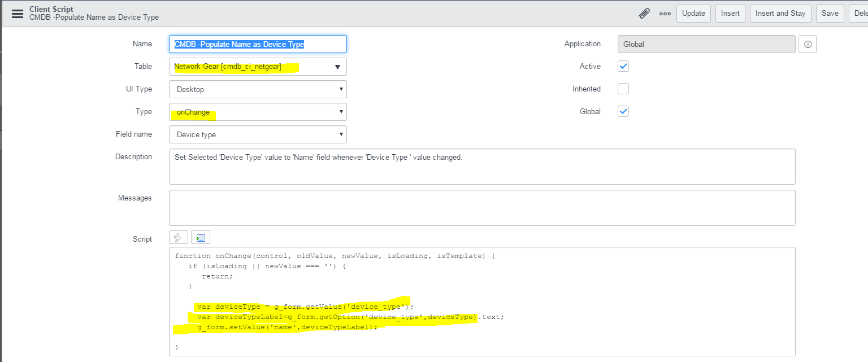Enable the Inherited checkbox
Viewport: 868px width, 362px height.
click(x=623, y=89)
